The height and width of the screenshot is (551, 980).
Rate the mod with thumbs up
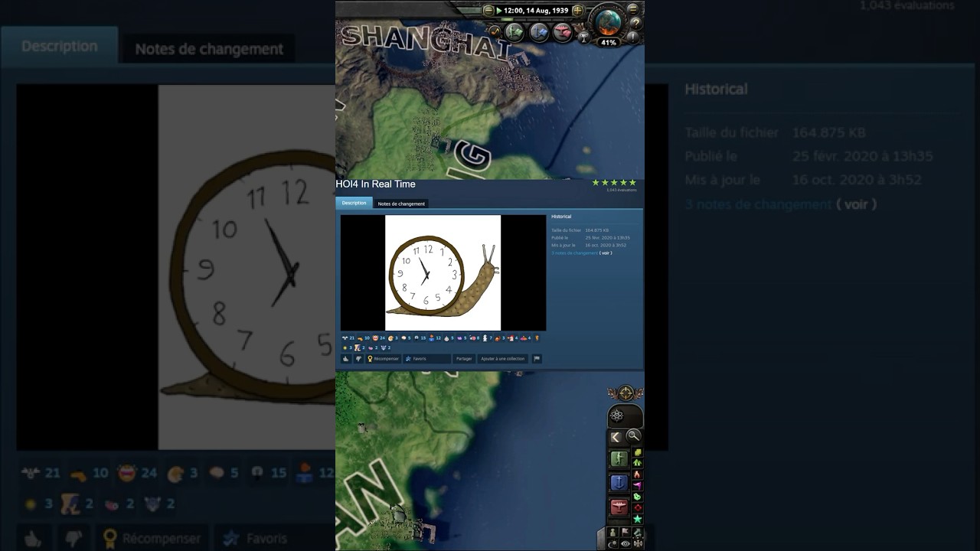345,359
